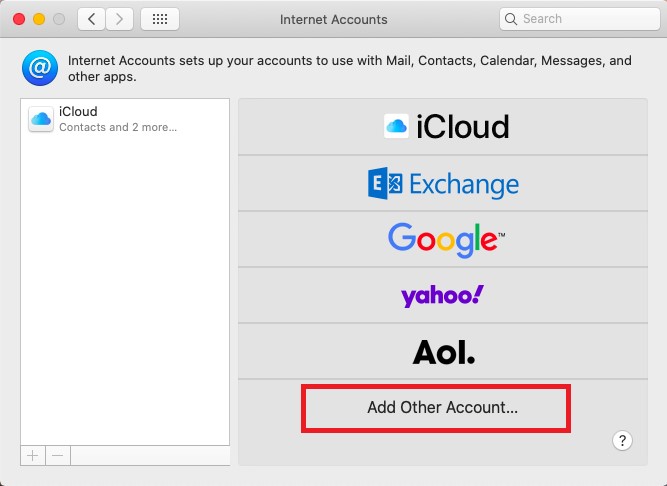Close the Internet Accounts window

19,19
